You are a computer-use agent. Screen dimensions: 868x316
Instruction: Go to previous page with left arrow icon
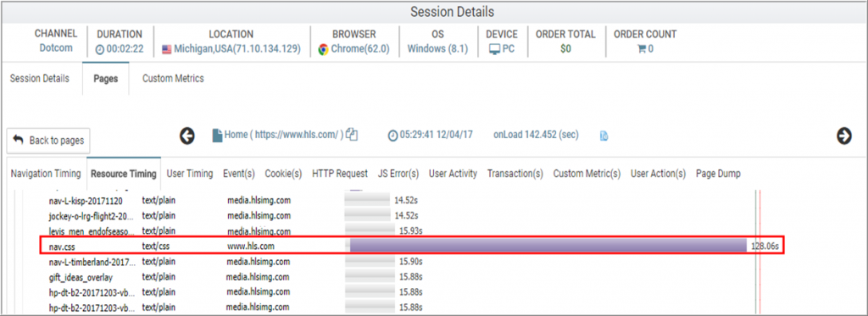187,136
